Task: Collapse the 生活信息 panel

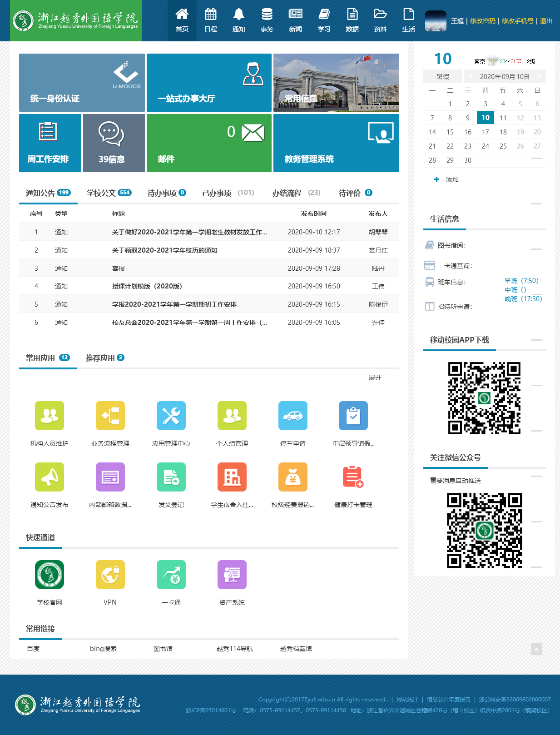Action: [536, 204]
